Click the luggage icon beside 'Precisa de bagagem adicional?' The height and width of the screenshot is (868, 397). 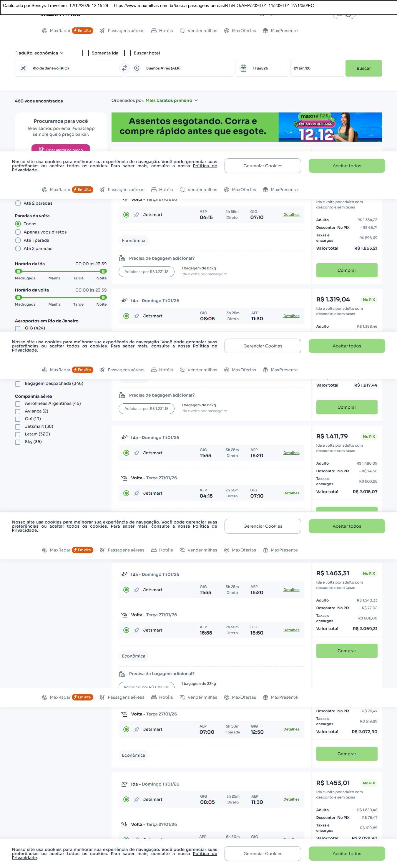pos(122,259)
